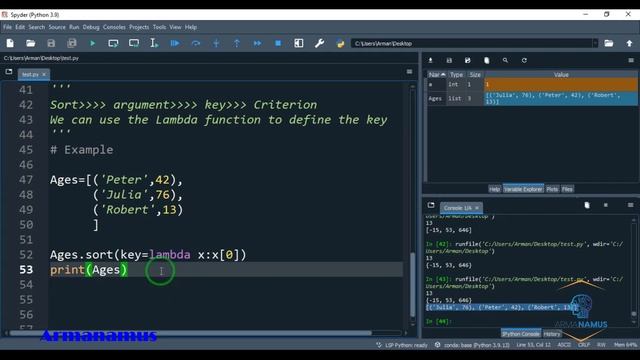640x360 pixels.
Task: Sort variables by Type column header
Action: pyautogui.click(x=456, y=75)
